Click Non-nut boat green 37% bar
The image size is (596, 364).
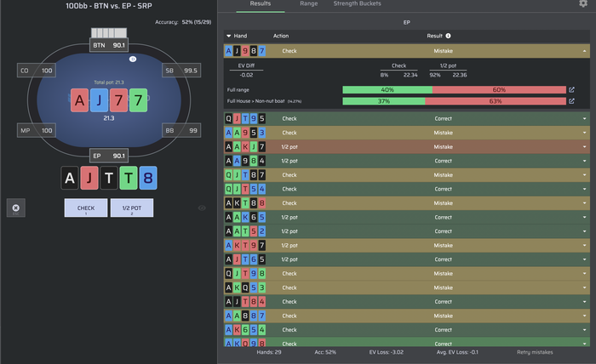(x=384, y=101)
